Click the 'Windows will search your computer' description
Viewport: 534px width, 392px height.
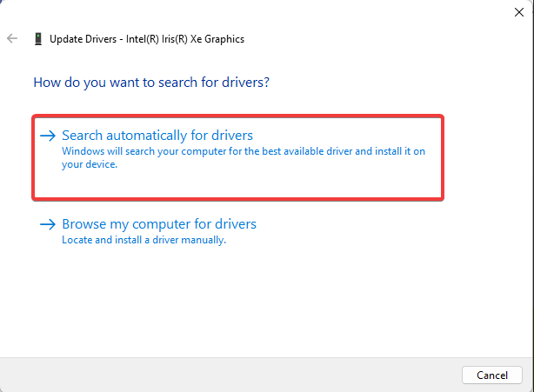pyautogui.click(x=244, y=157)
